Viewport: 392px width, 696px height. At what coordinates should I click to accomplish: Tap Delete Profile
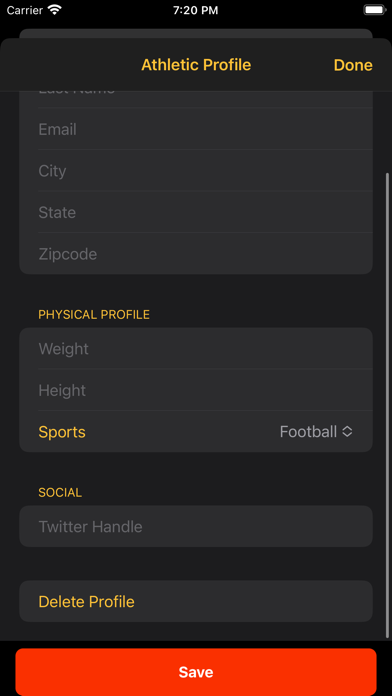[x=196, y=601]
